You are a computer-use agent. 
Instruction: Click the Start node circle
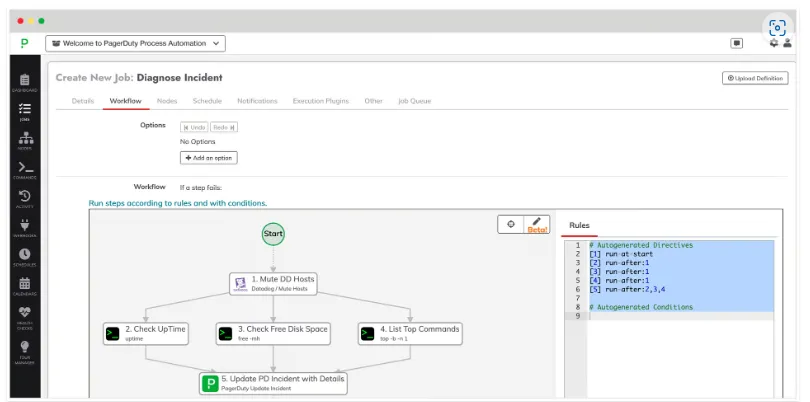(x=273, y=234)
